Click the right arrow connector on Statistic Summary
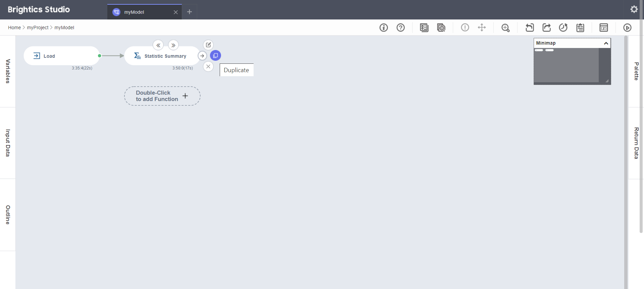The image size is (644, 289). pyautogui.click(x=202, y=56)
